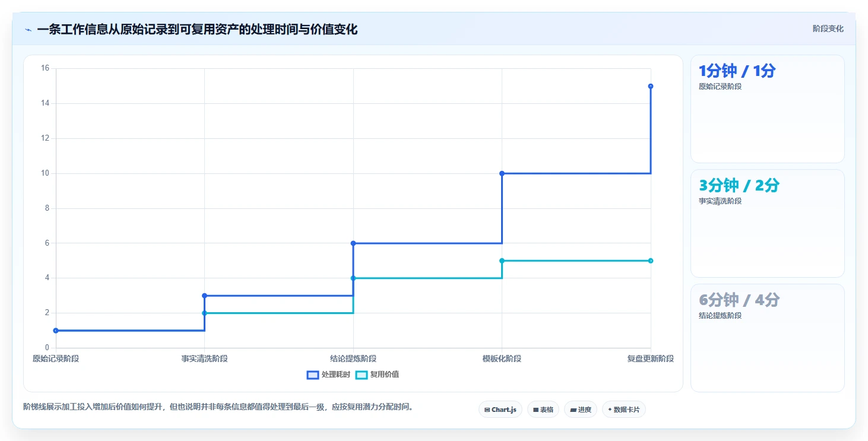Image resolution: width=868 pixels, height=441 pixels.
Task: Click the chart title text in header
Action: [197, 29]
